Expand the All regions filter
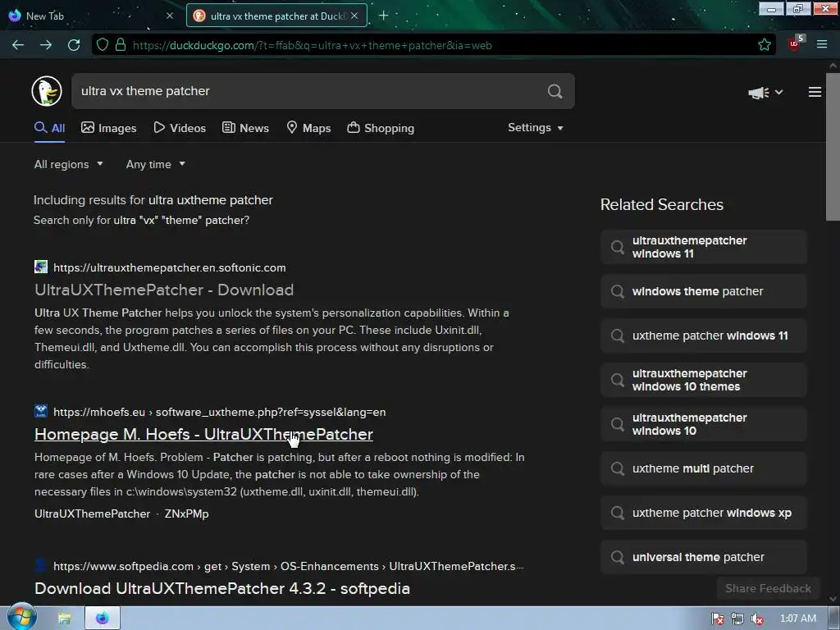 point(69,164)
